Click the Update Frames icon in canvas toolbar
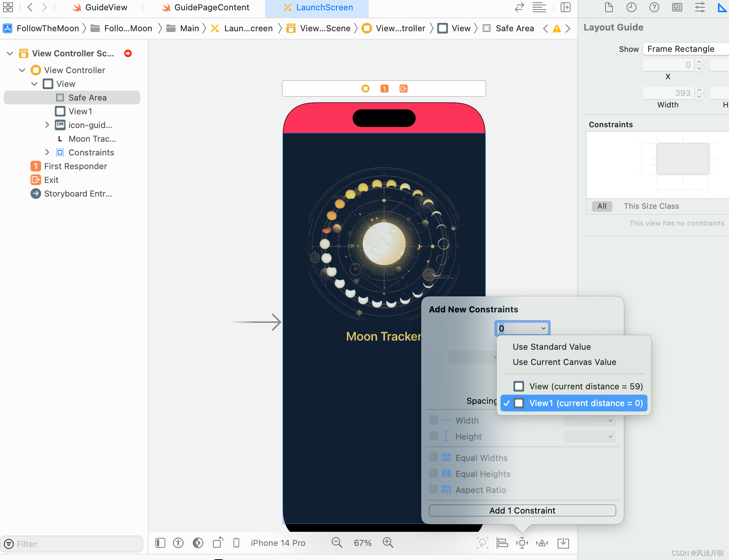Viewport: 729px width, 560px height. (x=482, y=542)
